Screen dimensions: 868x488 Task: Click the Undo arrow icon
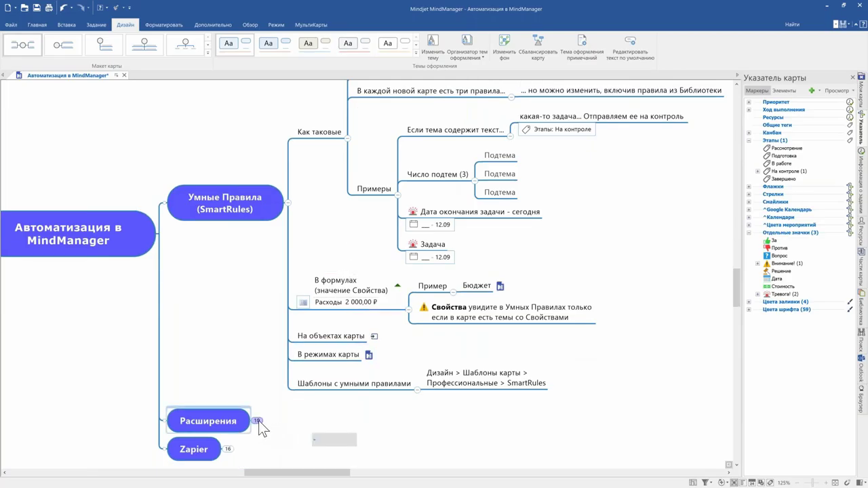[64, 8]
